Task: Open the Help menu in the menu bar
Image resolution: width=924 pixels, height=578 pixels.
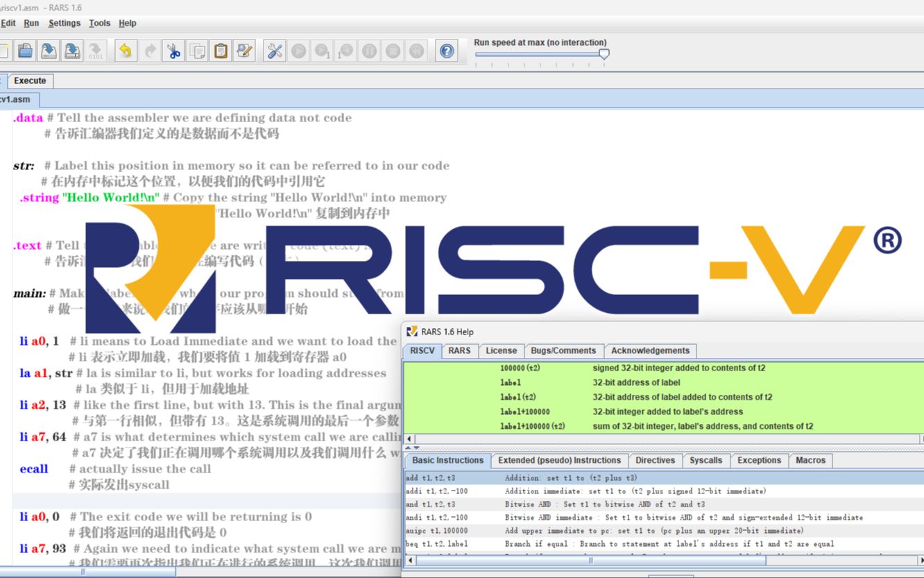Action: click(128, 23)
